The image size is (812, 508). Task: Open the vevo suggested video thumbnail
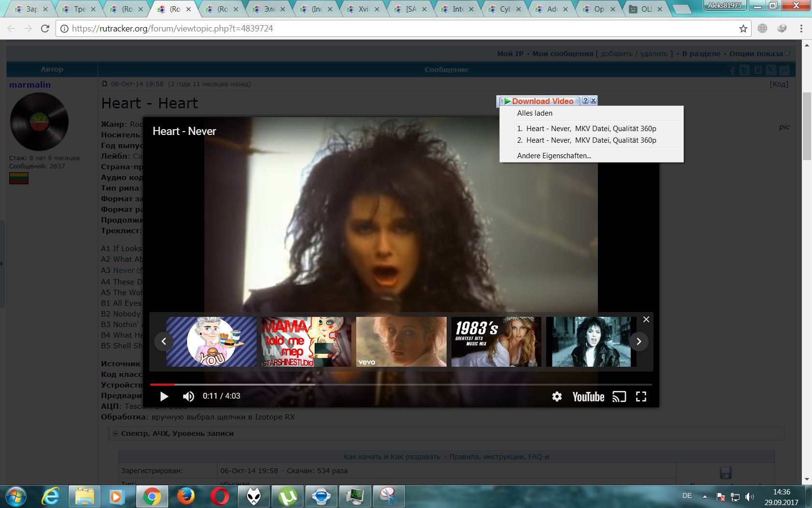click(401, 342)
